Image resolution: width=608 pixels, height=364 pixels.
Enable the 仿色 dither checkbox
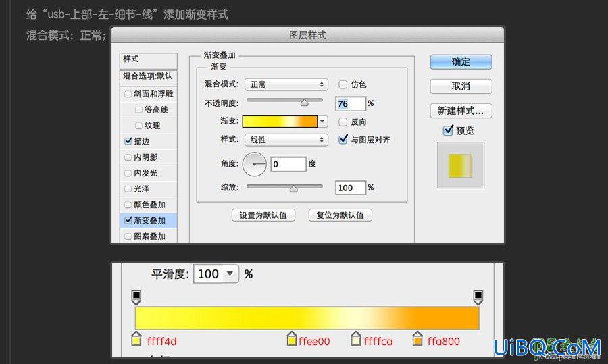point(343,84)
